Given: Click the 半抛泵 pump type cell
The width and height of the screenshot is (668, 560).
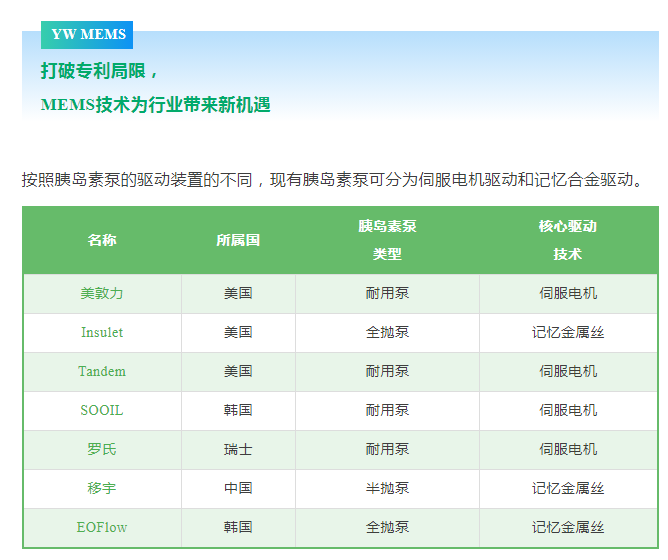Looking at the screenshot, I should (x=387, y=488).
